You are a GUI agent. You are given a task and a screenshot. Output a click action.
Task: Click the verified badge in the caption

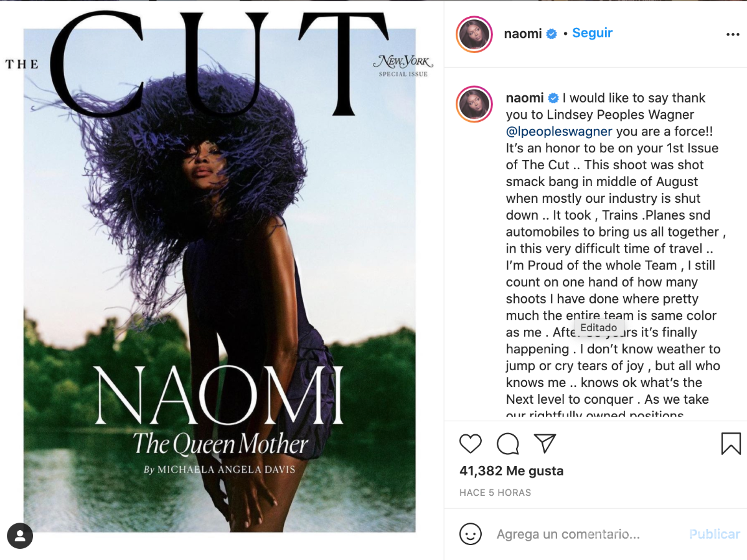(553, 98)
